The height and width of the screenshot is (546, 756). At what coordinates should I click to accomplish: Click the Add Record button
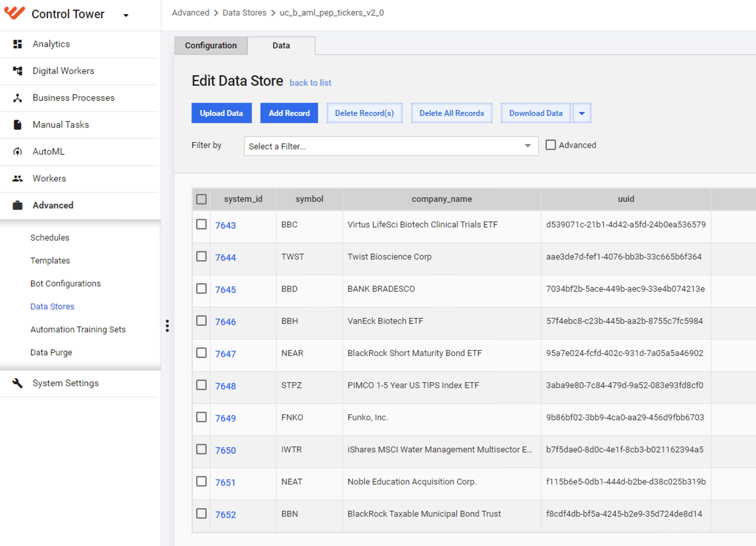(289, 113)
